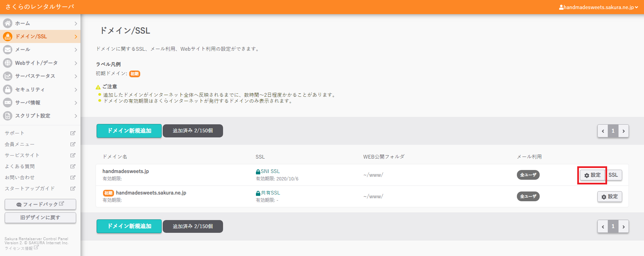This screenshot has width=644, height=256.
Task: Go to previous page in bottom pagination
Action: (603, 226)
